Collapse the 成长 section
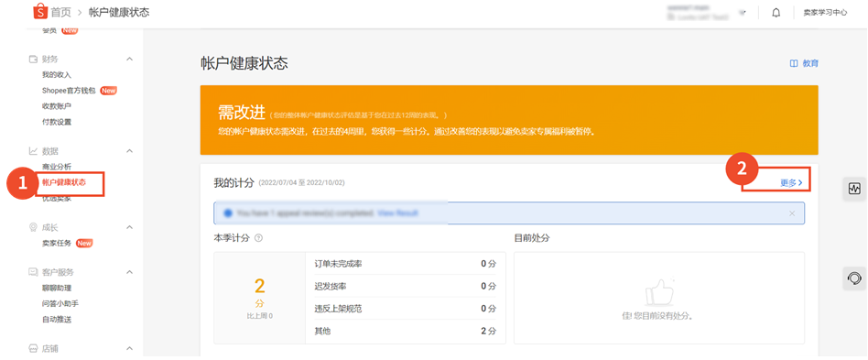Screen dimensions: 868x360 click(x=129, y=227)
